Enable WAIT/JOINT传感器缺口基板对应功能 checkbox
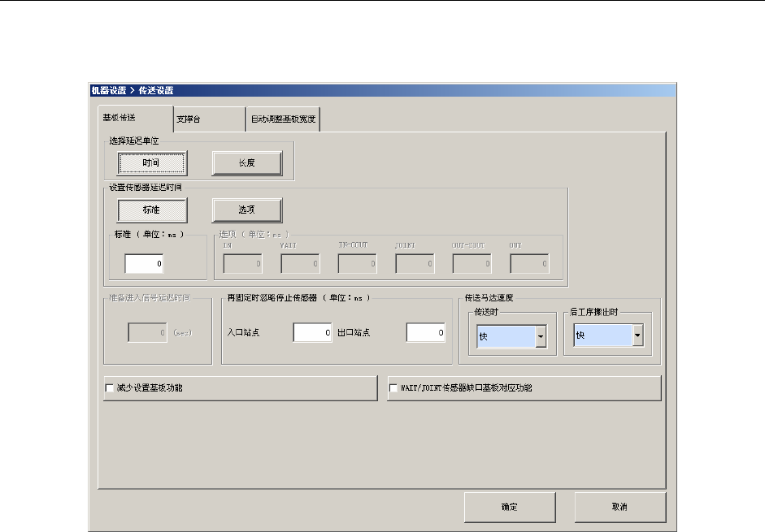Viewport: 765px width, 532px height. tap(393, 388)
